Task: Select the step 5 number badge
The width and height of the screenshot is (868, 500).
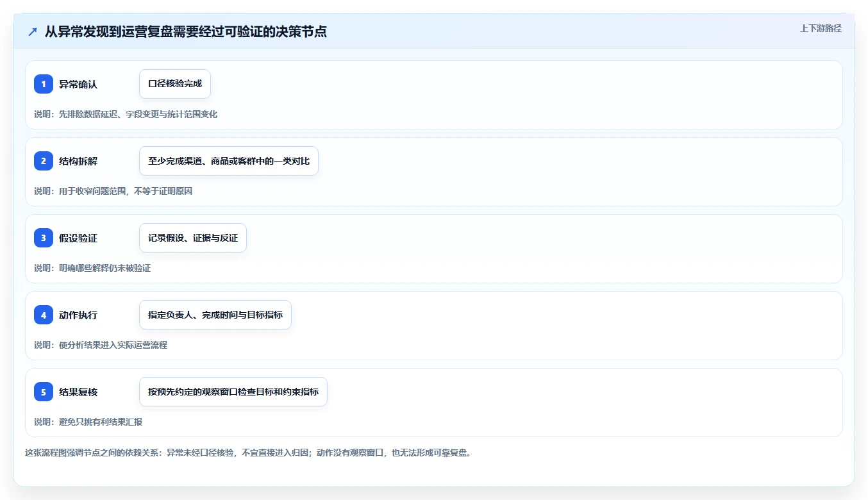Action: (x=44, y=392)
